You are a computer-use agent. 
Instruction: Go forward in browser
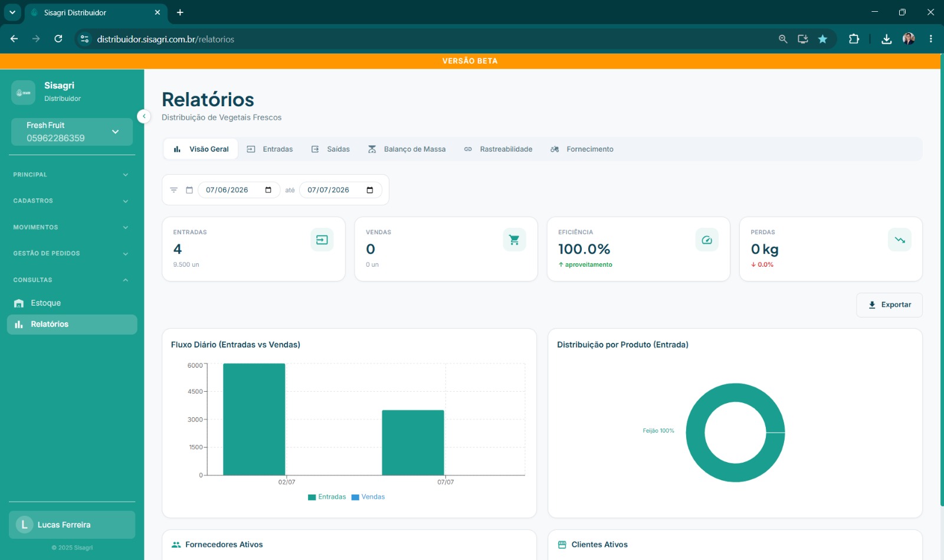pyautogui.click(x=36, y=39)
